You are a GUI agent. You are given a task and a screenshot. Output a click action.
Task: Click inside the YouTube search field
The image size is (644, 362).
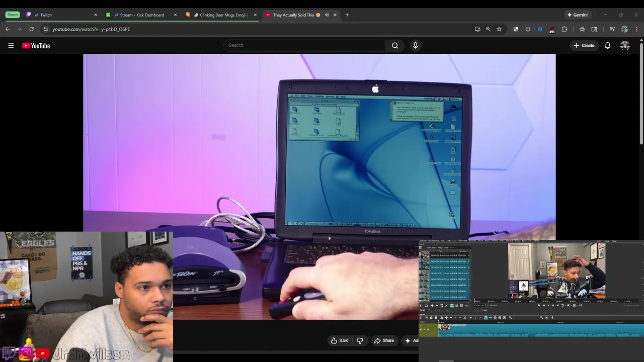point(304,45)
